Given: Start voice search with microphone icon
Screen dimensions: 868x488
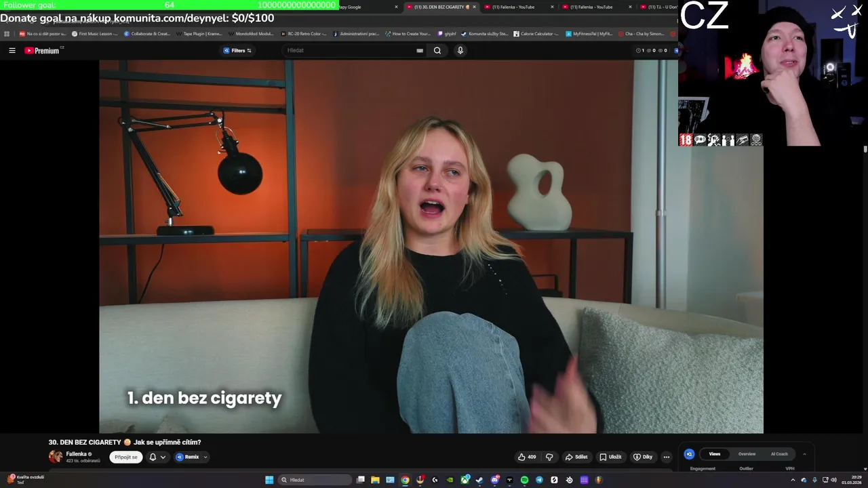Looking at the screenshot, I should click(x=460, y=50).
